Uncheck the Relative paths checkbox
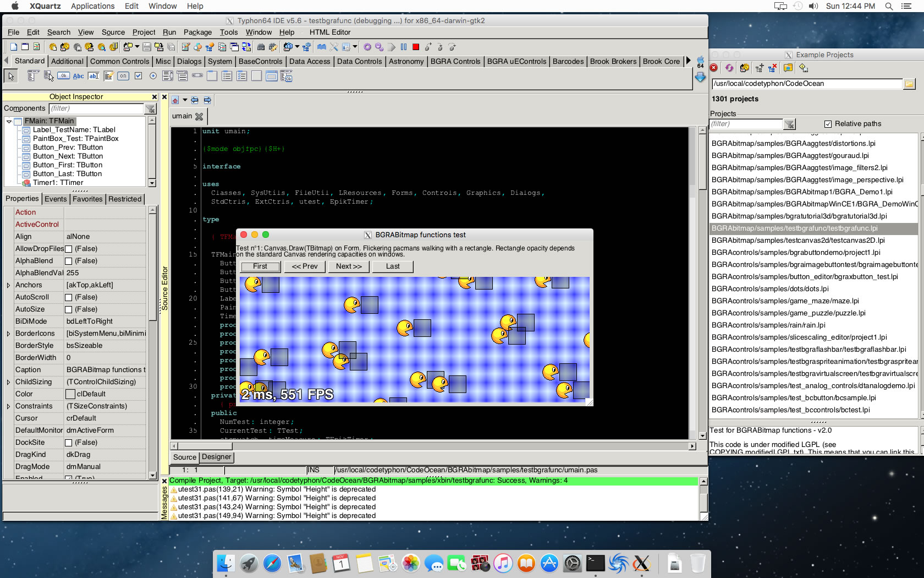 click(x=828, y=124)
